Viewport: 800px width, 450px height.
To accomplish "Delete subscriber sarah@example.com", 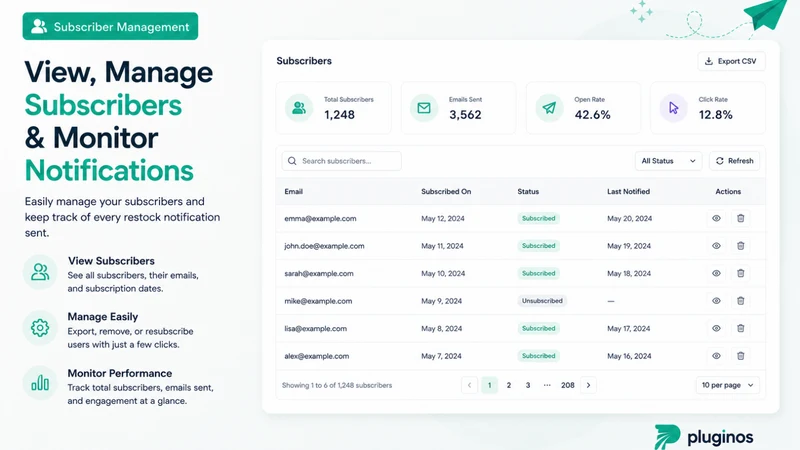I will [740, 273].
